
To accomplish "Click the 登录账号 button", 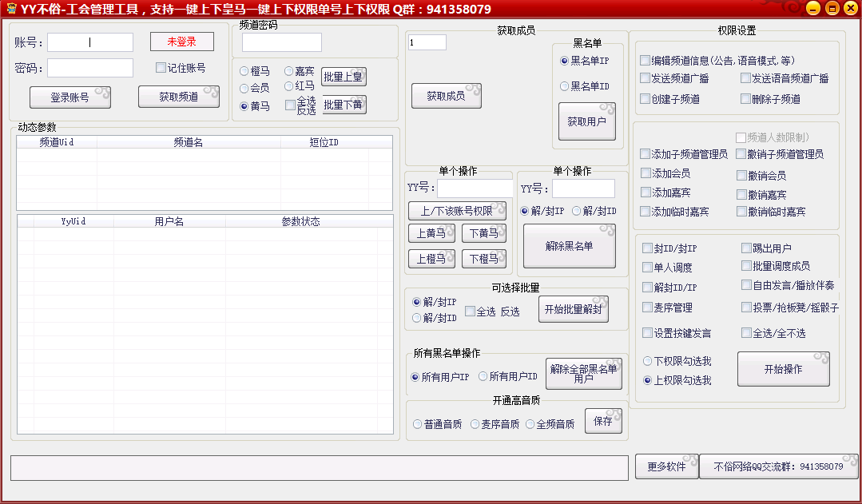I will click(x=70, y=97).
